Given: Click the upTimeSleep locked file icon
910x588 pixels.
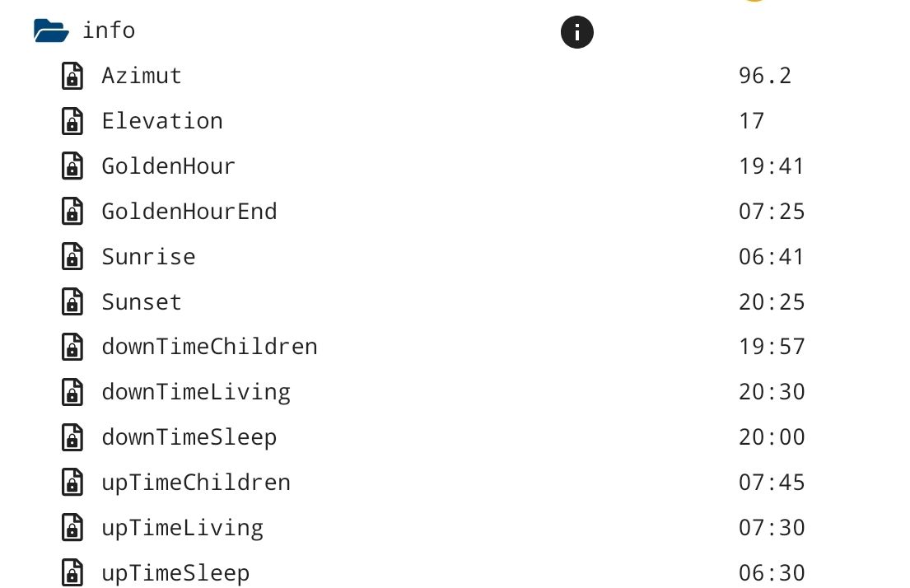Looking at the screenshot, I should point(72,573).
